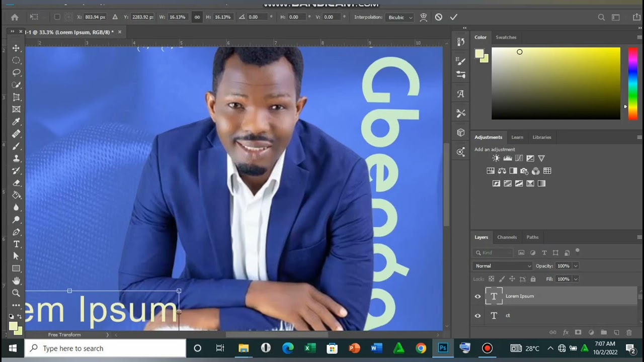644x362 pixels.
Task: Add a Color Balance adjustment
Action: point(502,171)
